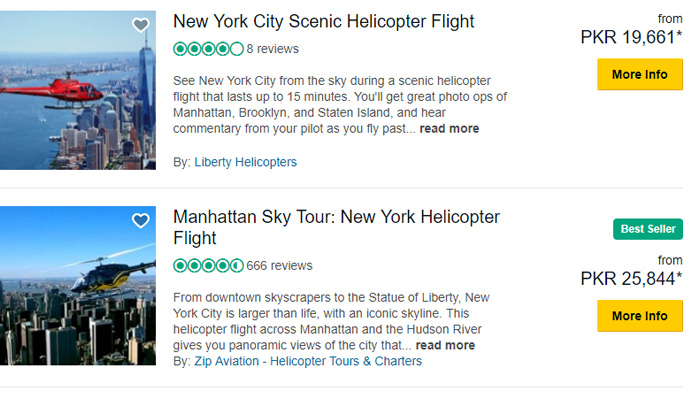
Task: Open Manhattan Sky Tour title link
Action: click(336, 227)
